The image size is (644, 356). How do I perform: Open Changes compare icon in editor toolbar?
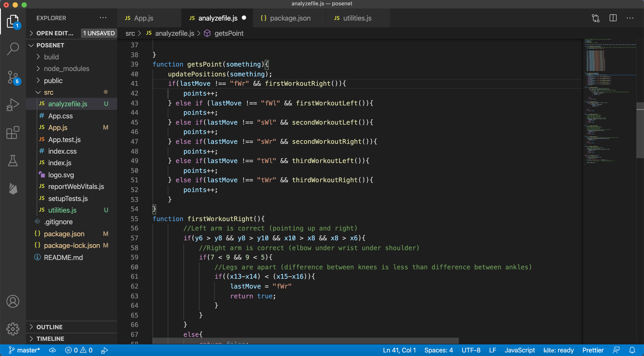coord(595,18)
